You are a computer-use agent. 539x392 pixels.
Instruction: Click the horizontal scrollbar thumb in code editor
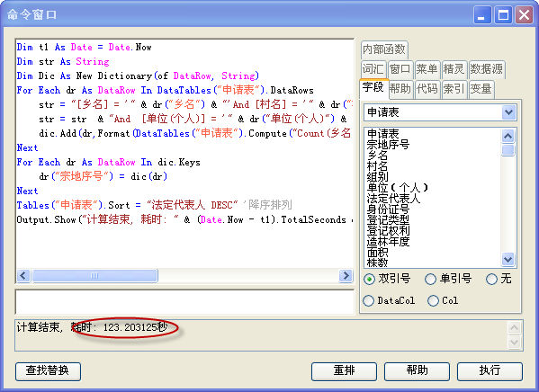click(94, 275)
